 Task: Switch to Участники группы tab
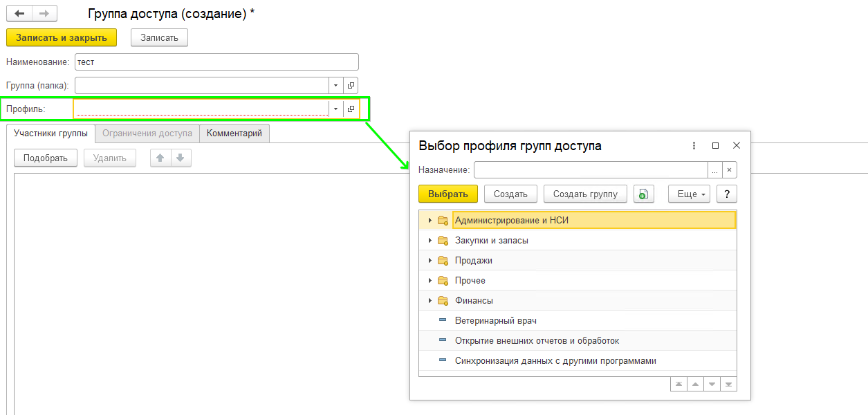(x=50, y=133)
